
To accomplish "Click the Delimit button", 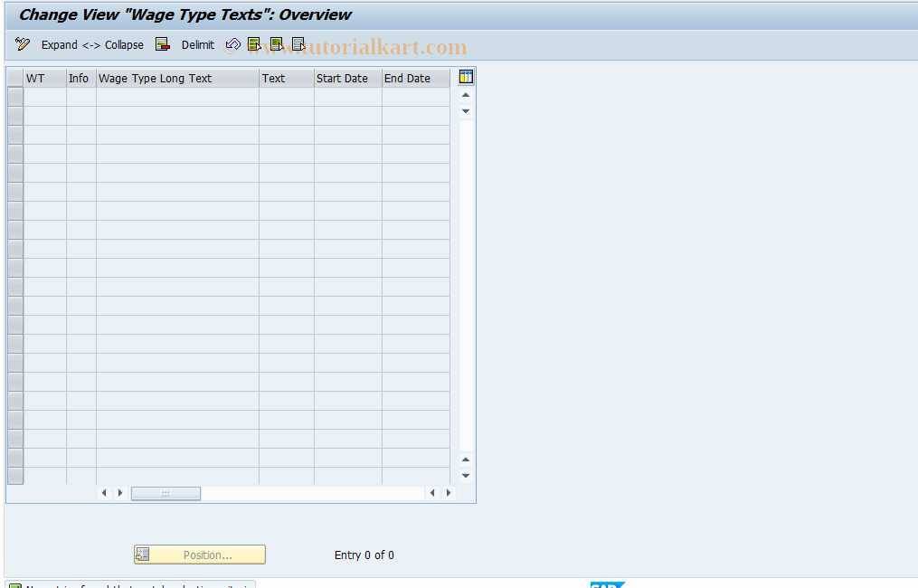I will 198,45.
